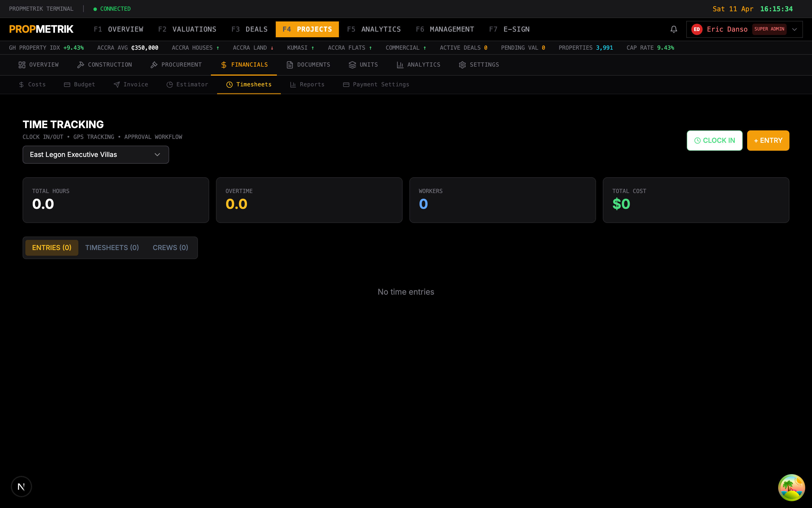Click the Procurement hammer icon
This screenshot has width=812, height=508.
(154, 65)
